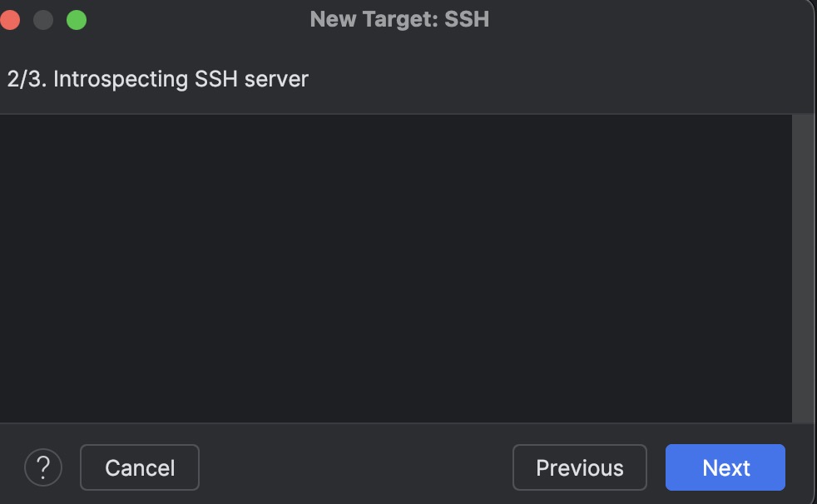817x504 pixels.
Task: Return to step one using Previous
Action: click(x=579, y=467)
